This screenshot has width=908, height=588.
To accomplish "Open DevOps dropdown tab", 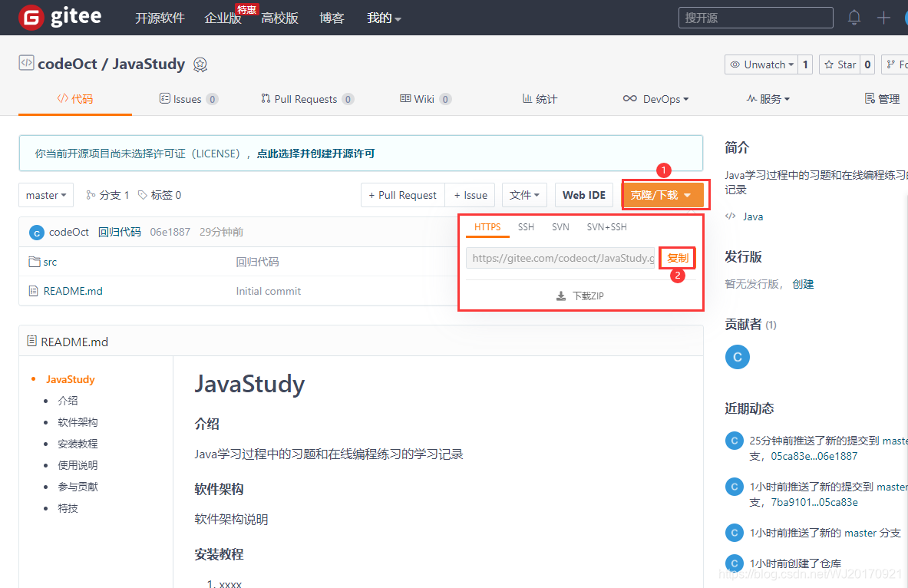I will pos(655,99).
